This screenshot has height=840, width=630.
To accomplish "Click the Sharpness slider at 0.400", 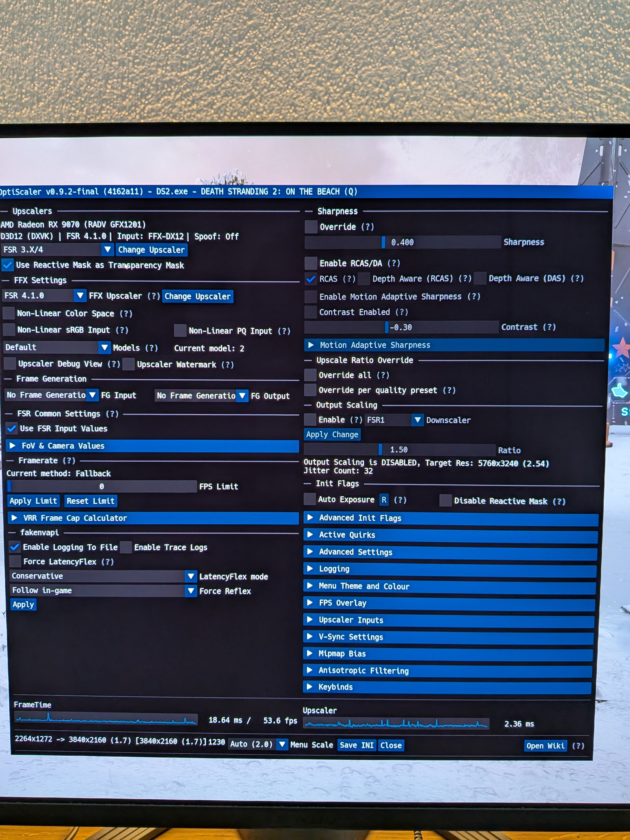I will 403,242.
